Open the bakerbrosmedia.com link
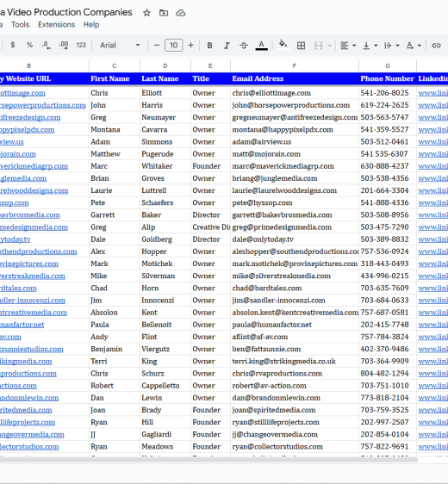This screenshot has width=448, height=484. click(x=30, y=215)
